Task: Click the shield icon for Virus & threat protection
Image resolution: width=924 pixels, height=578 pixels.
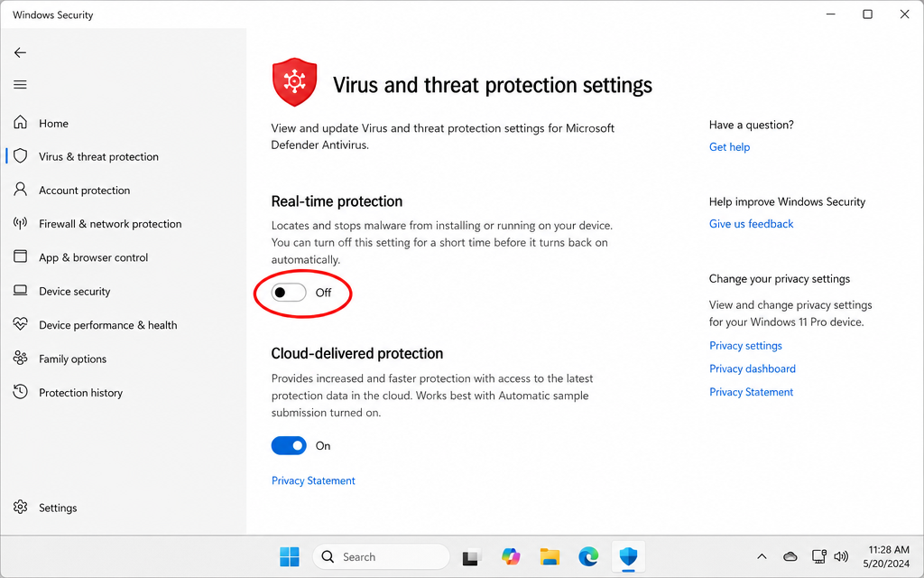Action: pyautogui.click(x=20, y=155)
